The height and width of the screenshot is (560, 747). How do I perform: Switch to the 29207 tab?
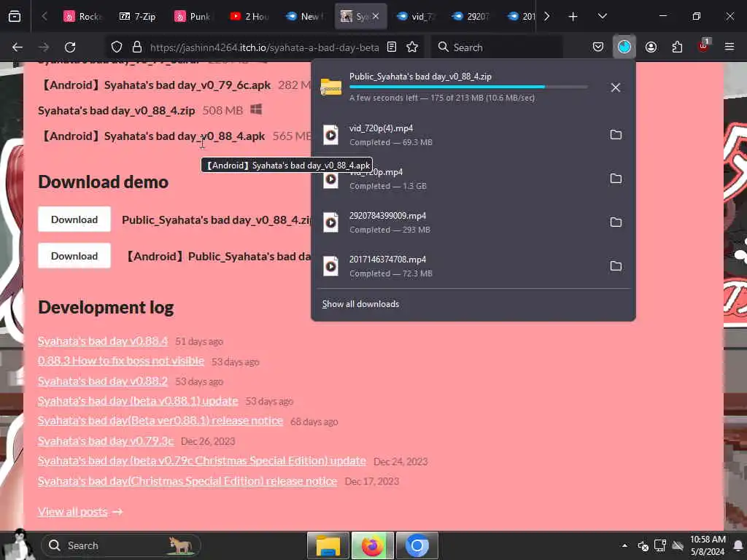pos(471,17)
